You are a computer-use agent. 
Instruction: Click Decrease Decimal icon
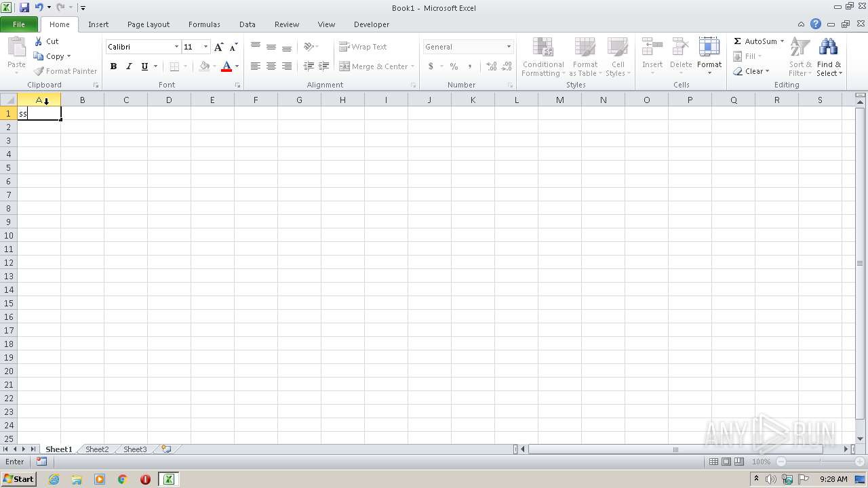(x=507, y=66)
